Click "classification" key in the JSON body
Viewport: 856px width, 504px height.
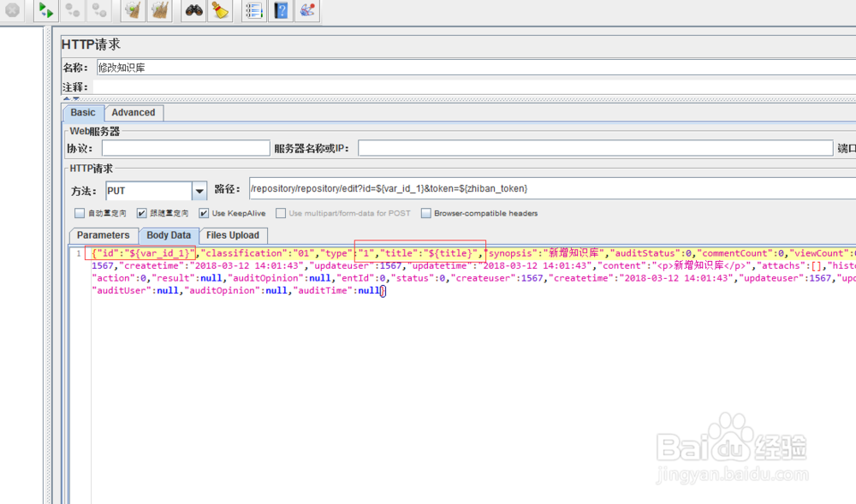click(x=243, y=253)
